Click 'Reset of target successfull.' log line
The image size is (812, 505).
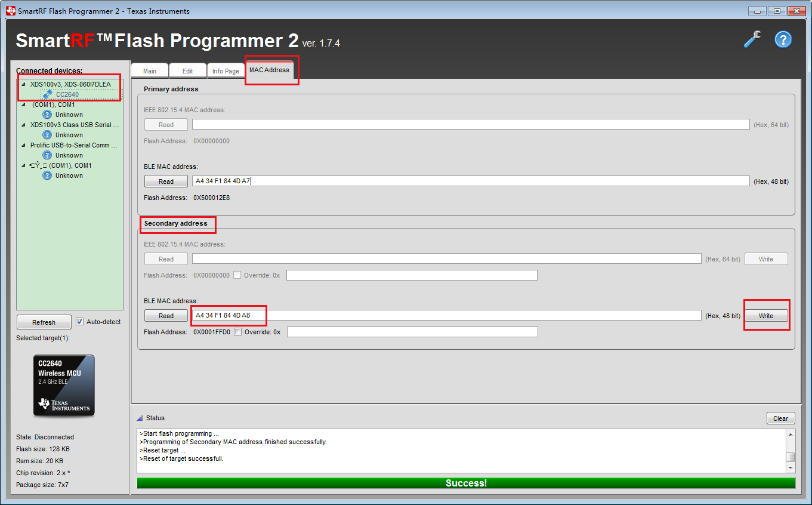point(181,458)
